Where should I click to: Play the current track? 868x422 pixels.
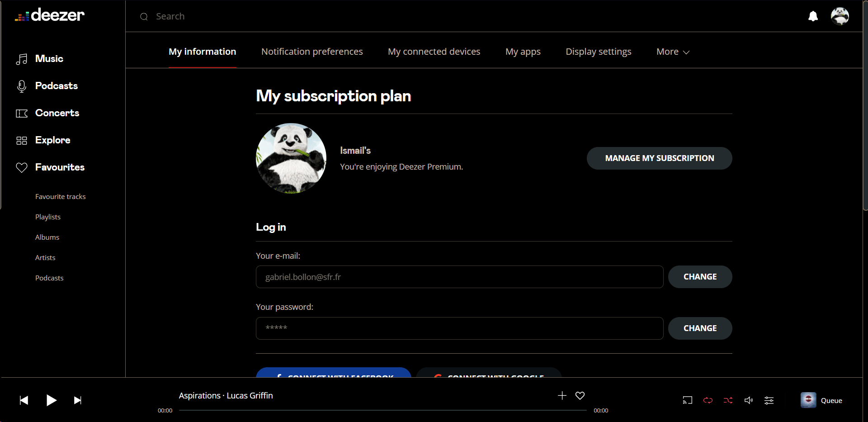pyautogui.click(x=52, y=400)
